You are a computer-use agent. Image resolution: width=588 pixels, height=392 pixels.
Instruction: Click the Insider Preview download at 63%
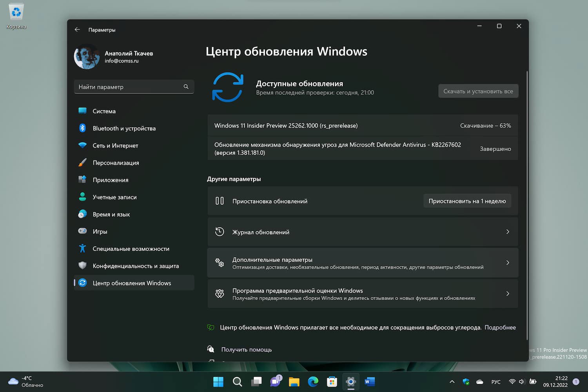click(x=363, y=125)
